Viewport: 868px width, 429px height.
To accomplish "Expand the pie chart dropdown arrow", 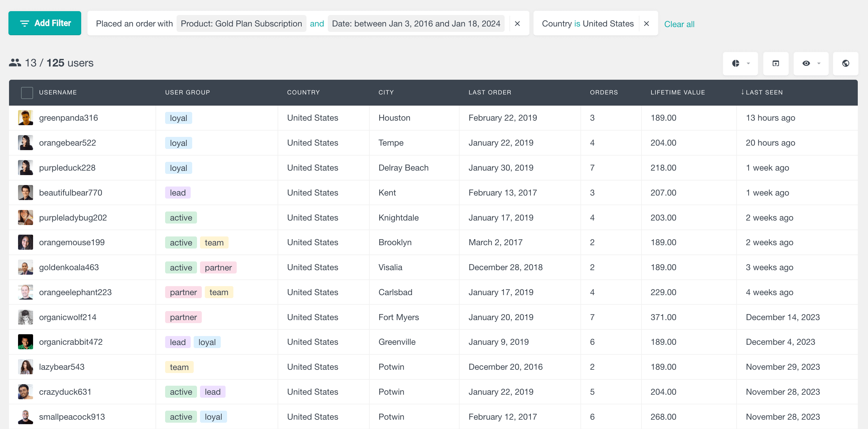I will pyautogui.click(x=748, y=63).
